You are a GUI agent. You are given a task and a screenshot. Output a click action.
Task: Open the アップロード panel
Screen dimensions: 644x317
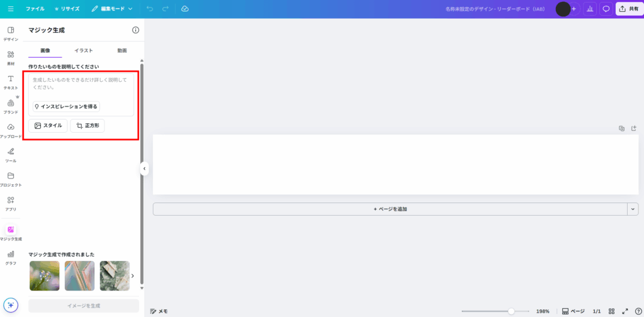tap(11, 130)
